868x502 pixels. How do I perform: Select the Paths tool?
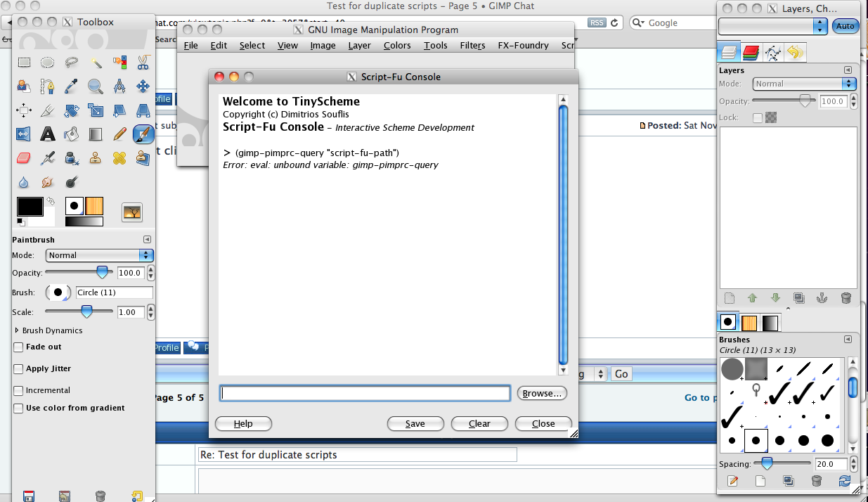click(48, 86)
